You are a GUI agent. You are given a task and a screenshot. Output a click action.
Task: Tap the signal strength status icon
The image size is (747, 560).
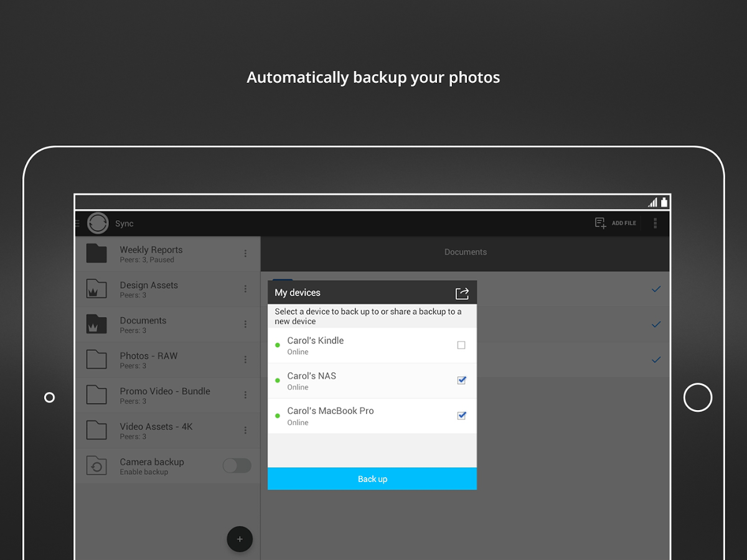(652, 202)
